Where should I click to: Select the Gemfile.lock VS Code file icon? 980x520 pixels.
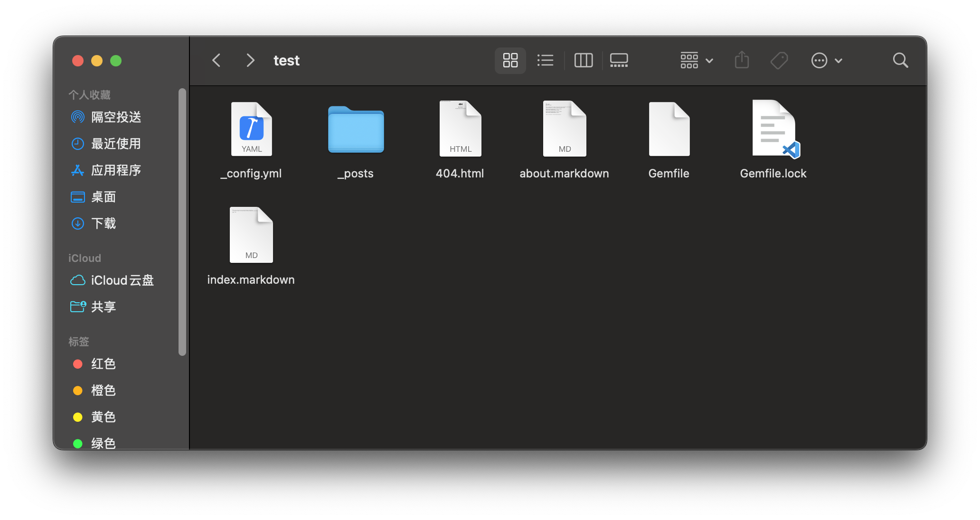pos(776,129)
